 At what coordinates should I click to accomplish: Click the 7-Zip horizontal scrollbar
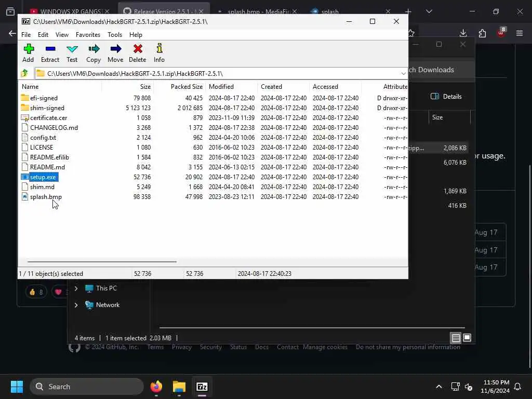point(102,262)
